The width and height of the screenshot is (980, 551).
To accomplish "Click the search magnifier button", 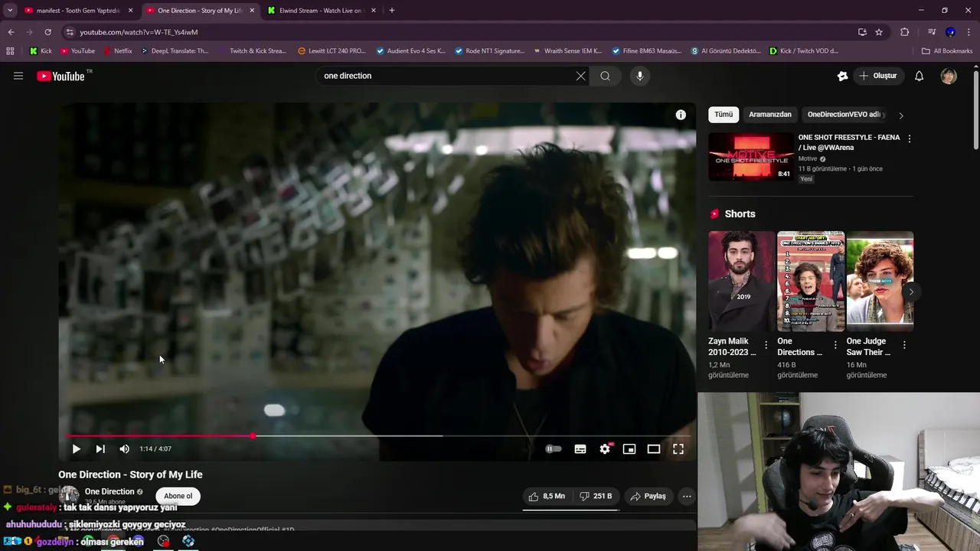I will (605, 76).
